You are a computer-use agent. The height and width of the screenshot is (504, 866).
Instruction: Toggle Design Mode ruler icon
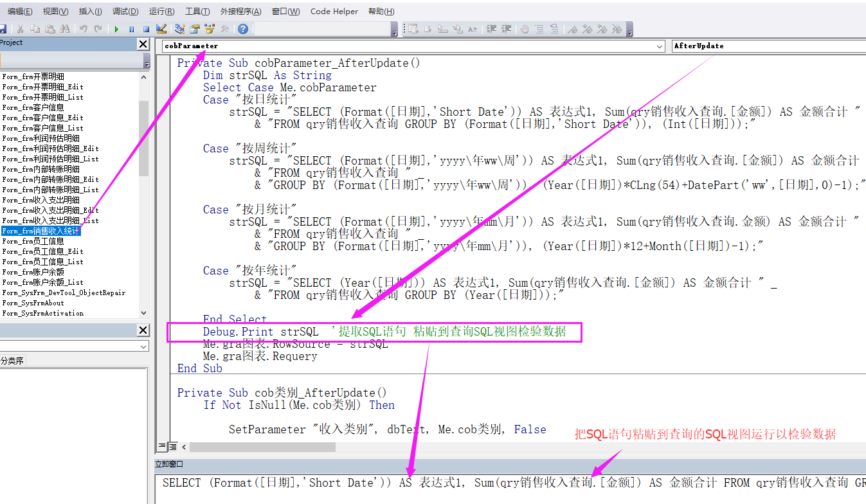click(x=161, y=29)
